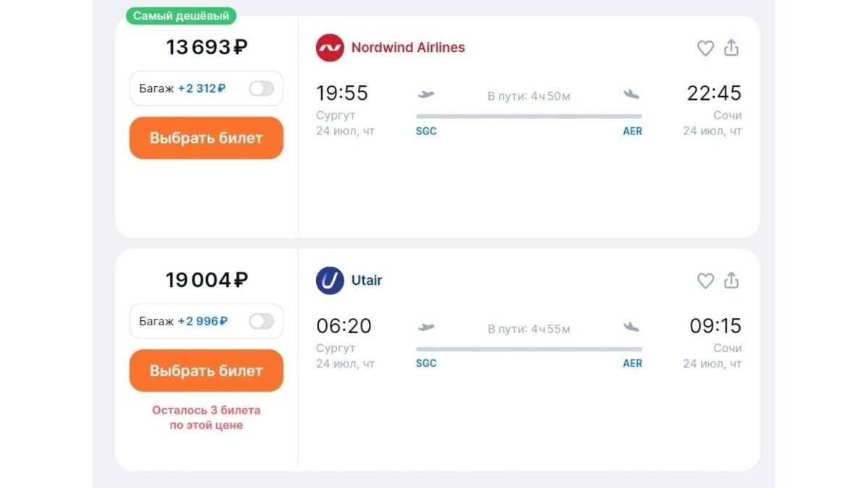Open the SGC airport code details

tap(425, 131)
